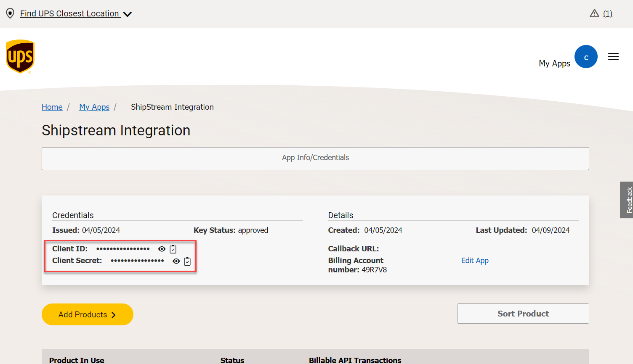
Task: Click My Apps in the header
Action: pyautogui.click(x=554, y=63)
